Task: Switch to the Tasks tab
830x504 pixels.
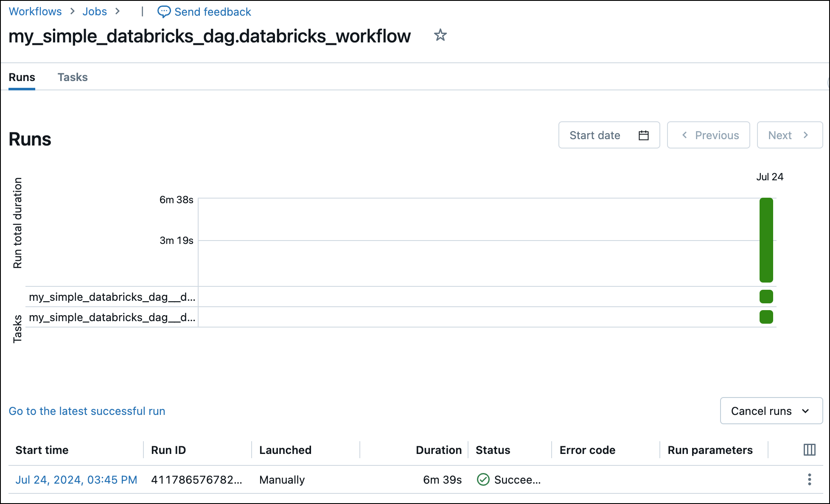Action: (x=73, y=77)
